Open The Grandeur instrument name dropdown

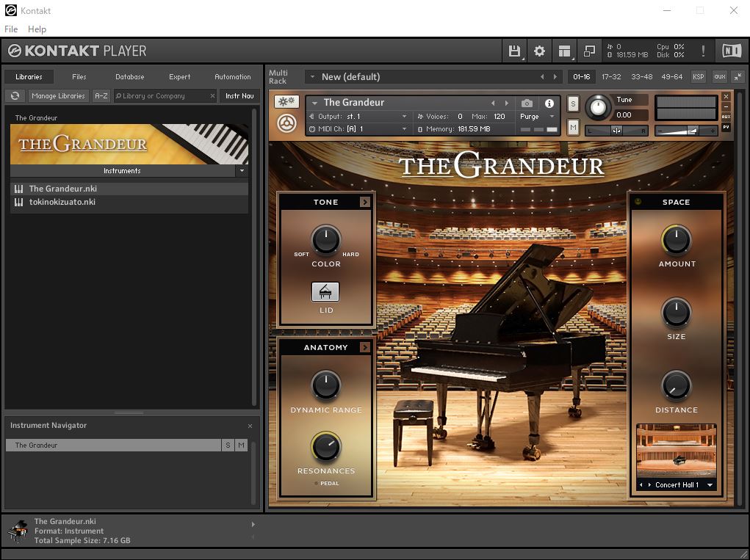click(x=314, y=103)
